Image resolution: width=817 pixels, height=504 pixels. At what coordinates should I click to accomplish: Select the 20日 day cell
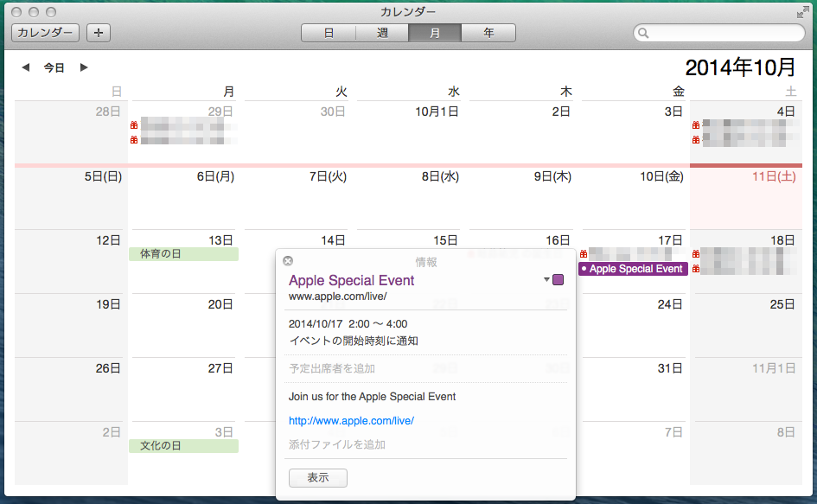pos(183,325)
